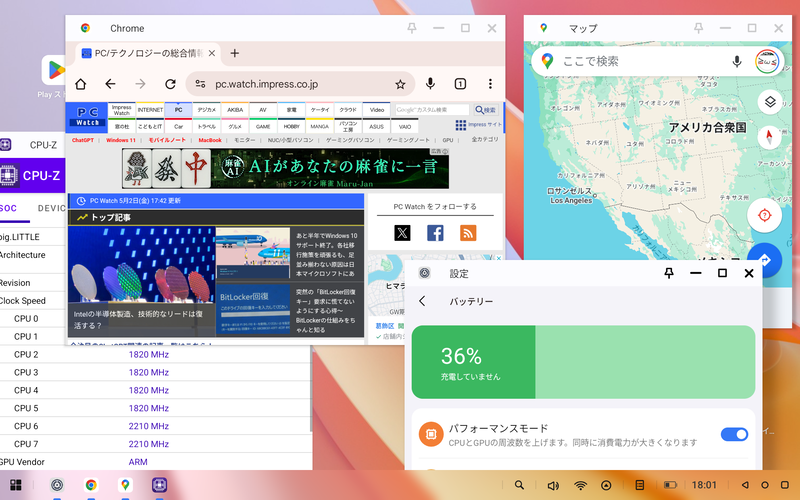Viewport: 800px width, 500px height.
Task: Click Chrome forward arrow
Action: coord(140,84)
